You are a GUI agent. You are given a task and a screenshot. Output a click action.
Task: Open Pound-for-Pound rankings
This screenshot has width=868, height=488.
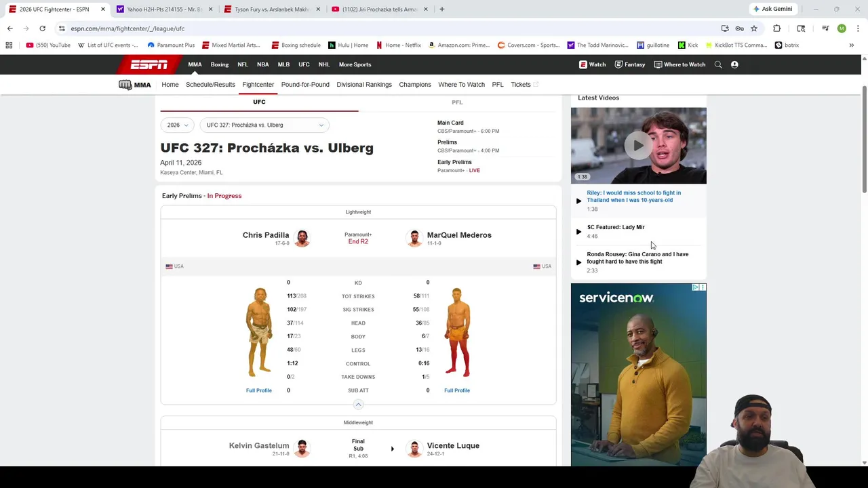coord(305,85)
